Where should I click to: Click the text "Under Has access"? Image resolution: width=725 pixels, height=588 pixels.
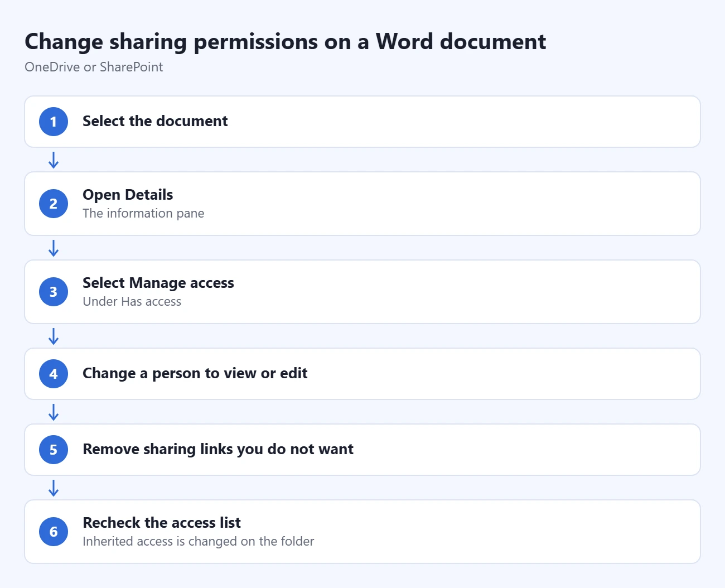point(132,301)
